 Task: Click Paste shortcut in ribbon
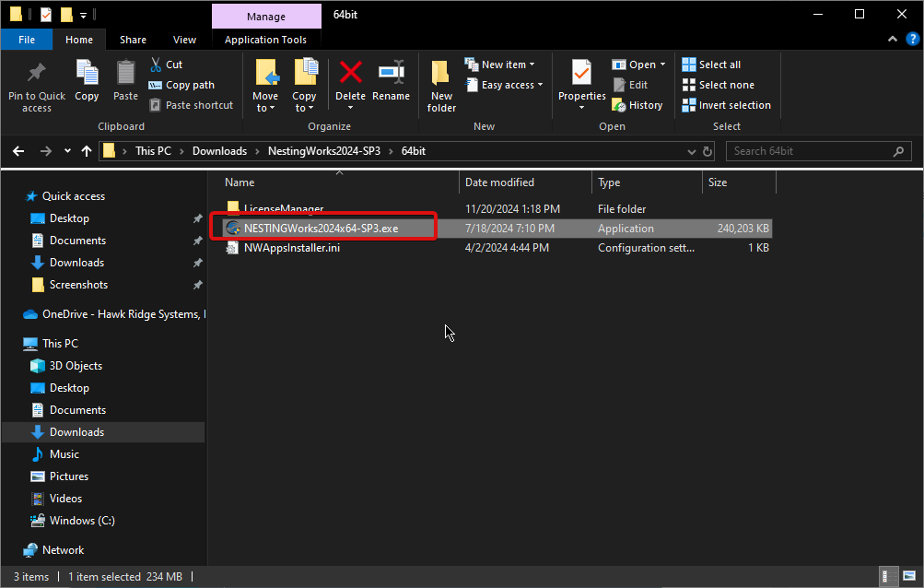click(x=191, y=105)
